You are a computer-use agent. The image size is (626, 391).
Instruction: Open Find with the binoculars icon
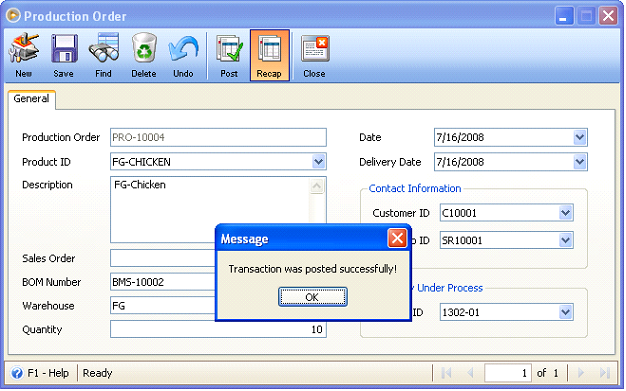point(104,48)
